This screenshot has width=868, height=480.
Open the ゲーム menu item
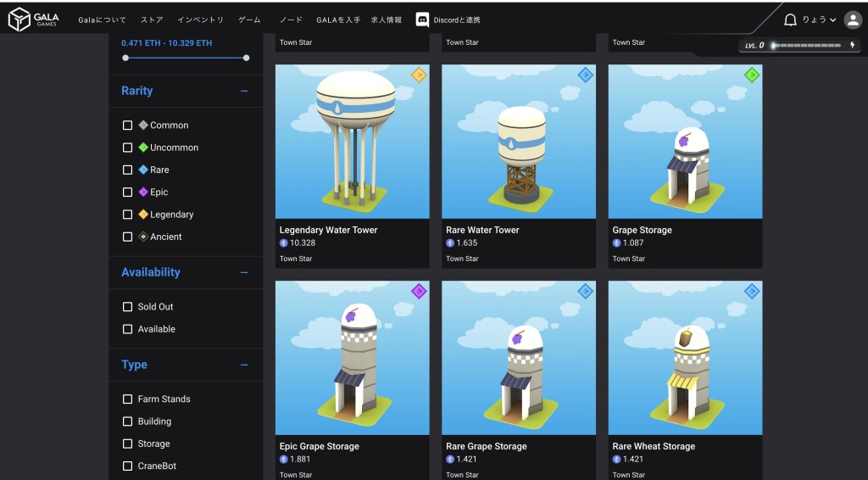(x=250, y=20)
